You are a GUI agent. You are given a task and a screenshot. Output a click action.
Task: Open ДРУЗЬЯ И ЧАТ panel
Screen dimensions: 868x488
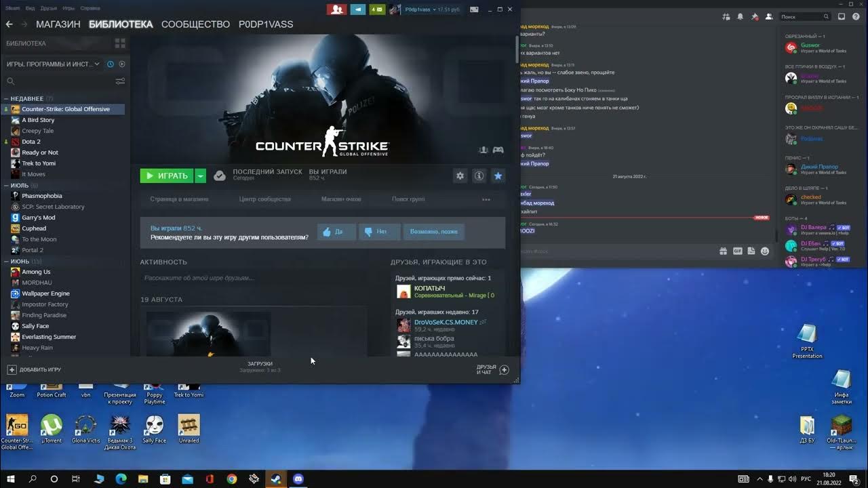[x=492, y=369]
